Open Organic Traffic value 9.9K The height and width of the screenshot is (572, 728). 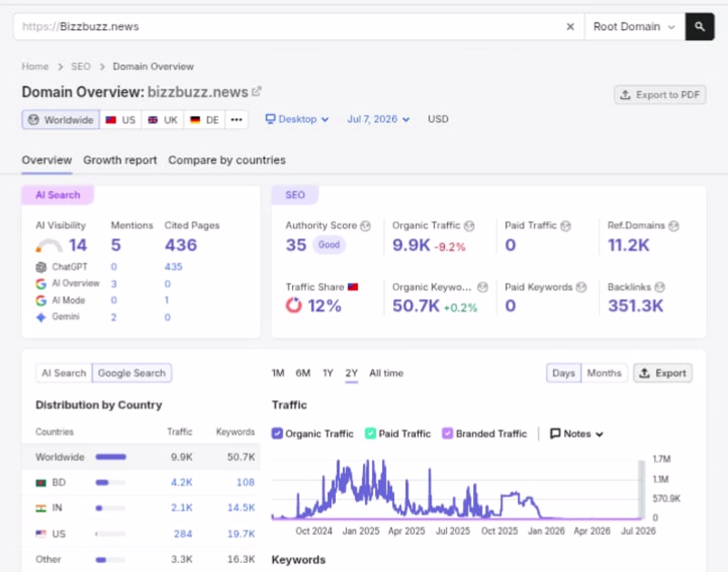point(411,245)
